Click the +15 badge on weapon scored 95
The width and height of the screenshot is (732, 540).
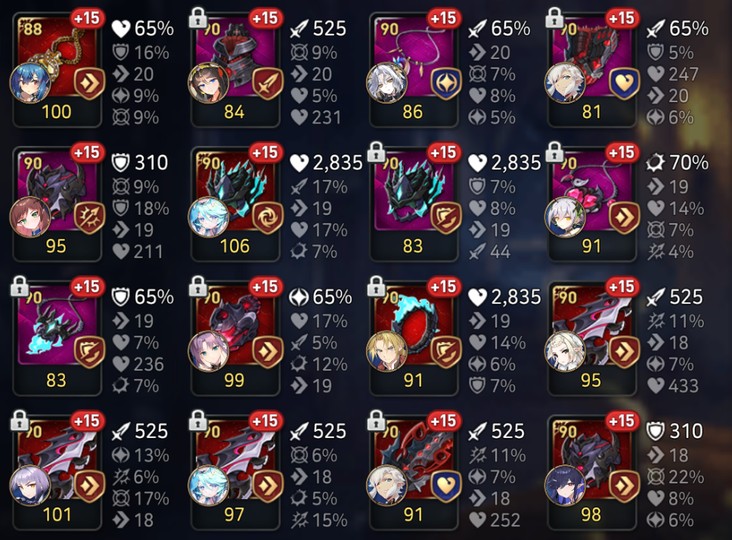coord(622,287)
